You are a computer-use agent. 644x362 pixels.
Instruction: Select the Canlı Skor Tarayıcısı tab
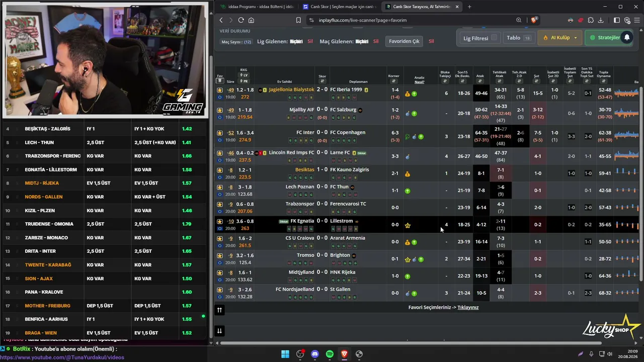click(x=422, y=7)
